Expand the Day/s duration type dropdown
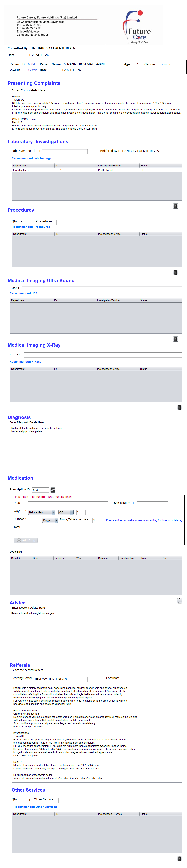The image size is (187, 868). 50,520
